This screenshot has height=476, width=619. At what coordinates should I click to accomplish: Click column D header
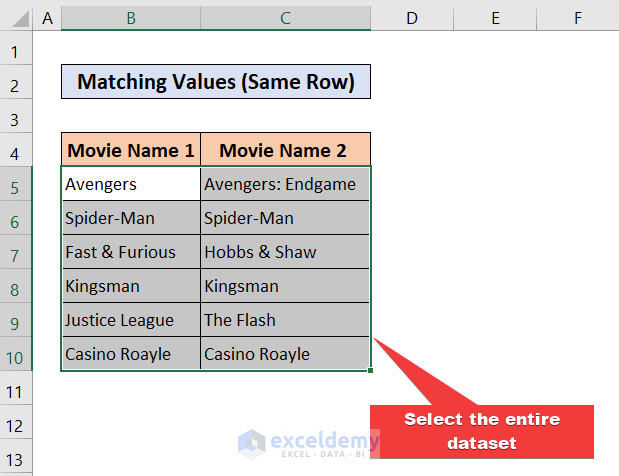[x=412, y=17]
